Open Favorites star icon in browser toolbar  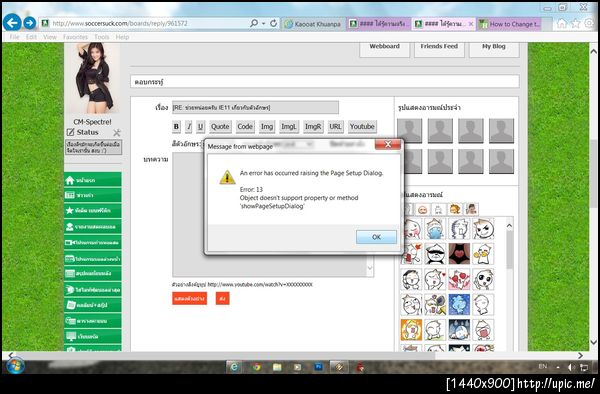pyautogui.click(x=575, y=23)
